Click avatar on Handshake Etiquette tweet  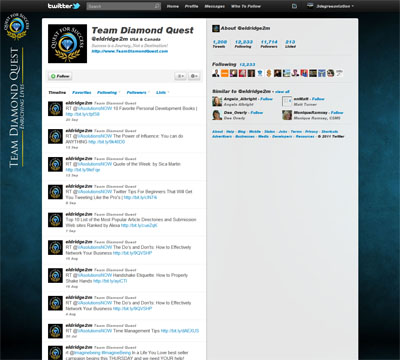(55, 275)
